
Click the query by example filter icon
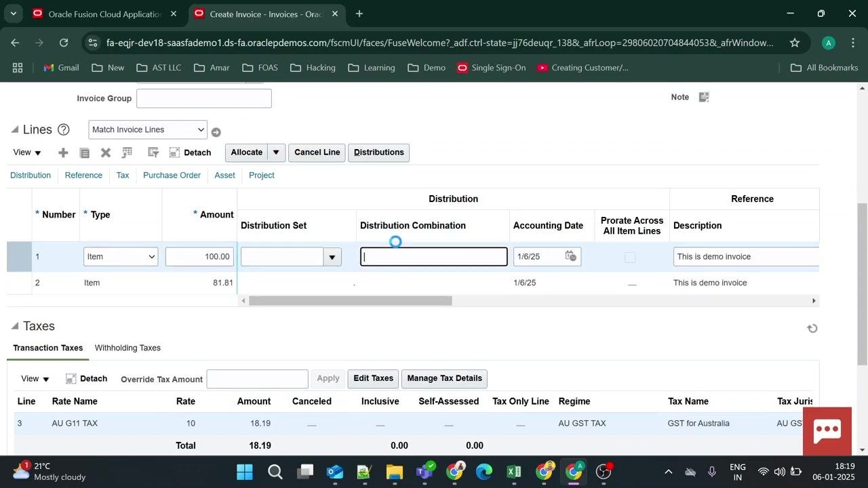(153, 152)
